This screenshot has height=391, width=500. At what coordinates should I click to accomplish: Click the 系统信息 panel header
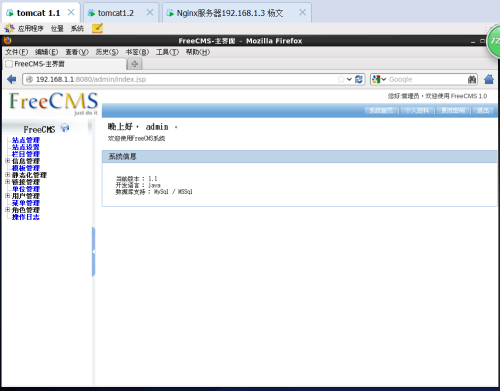[x=300, y=157]
